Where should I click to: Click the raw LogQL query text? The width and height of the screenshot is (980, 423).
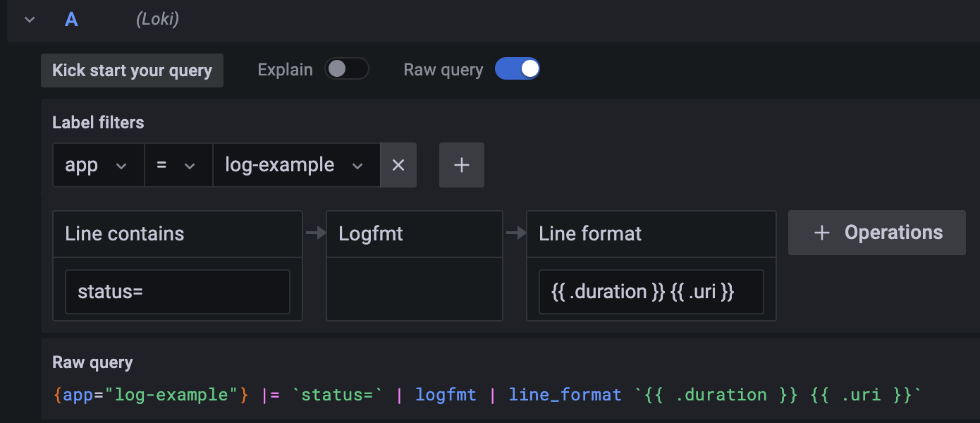point(486,395)
